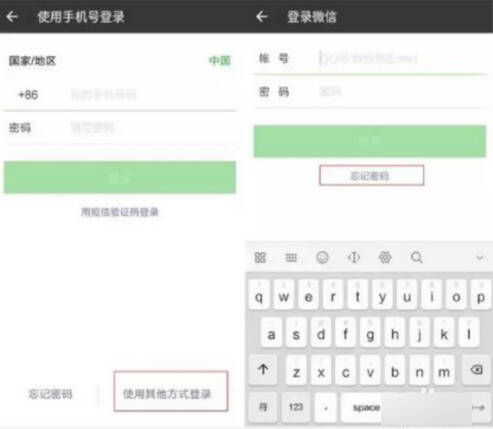Toggle the 符 symbols key
This screenshot has height=429, width=493.
click(x=263, y=407)
